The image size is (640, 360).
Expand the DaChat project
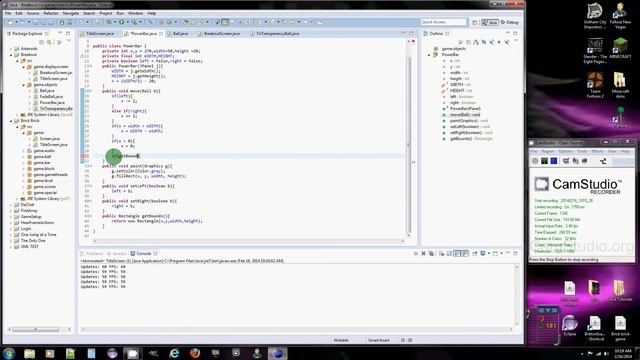coord(11,205)
